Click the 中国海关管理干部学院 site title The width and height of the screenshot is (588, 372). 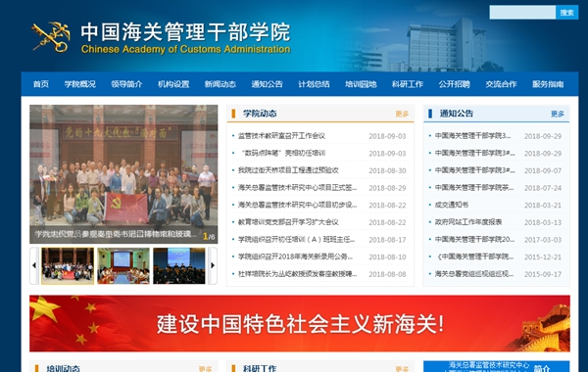185,32
